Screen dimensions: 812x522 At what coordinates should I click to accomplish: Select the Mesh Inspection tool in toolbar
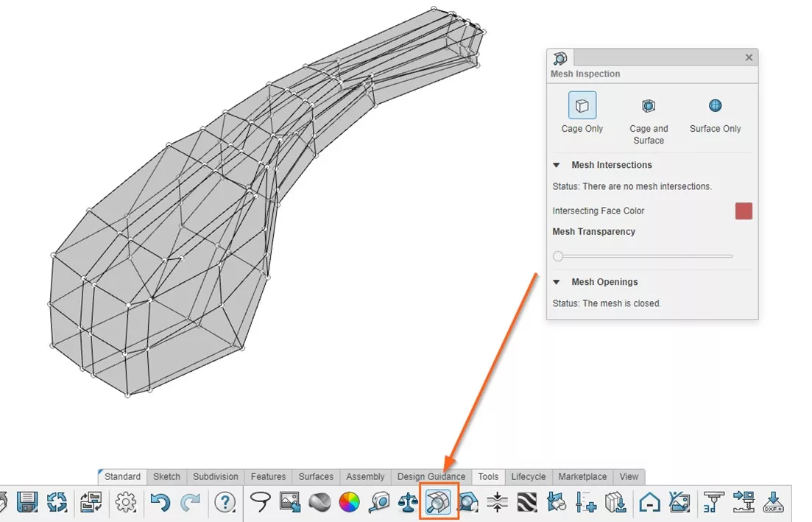[438, 503]
